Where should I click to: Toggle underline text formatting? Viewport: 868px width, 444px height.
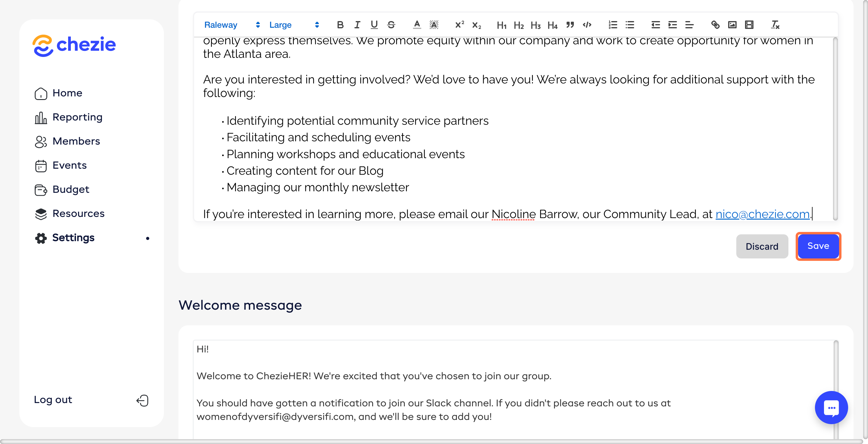pyautogui.click(x=374, y=25)
